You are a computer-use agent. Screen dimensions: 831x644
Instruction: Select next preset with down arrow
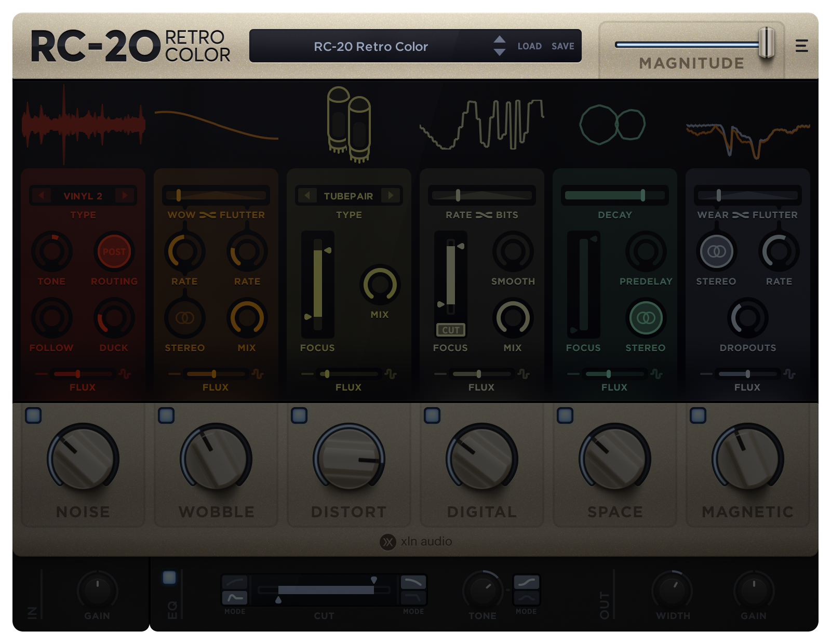500,52
